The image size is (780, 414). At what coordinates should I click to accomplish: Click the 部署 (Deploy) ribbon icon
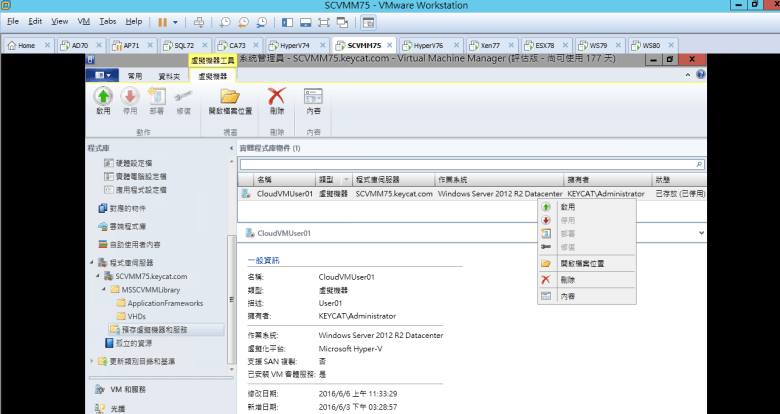[x=156, y=97]
